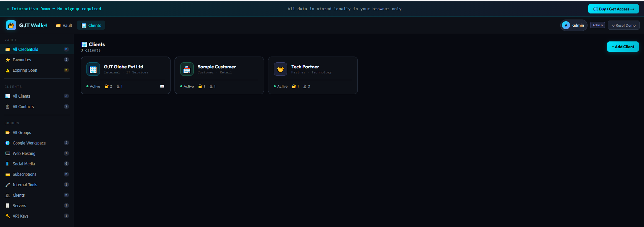
Task: Select the Subscriptions group
Action: tap(37, 174)
